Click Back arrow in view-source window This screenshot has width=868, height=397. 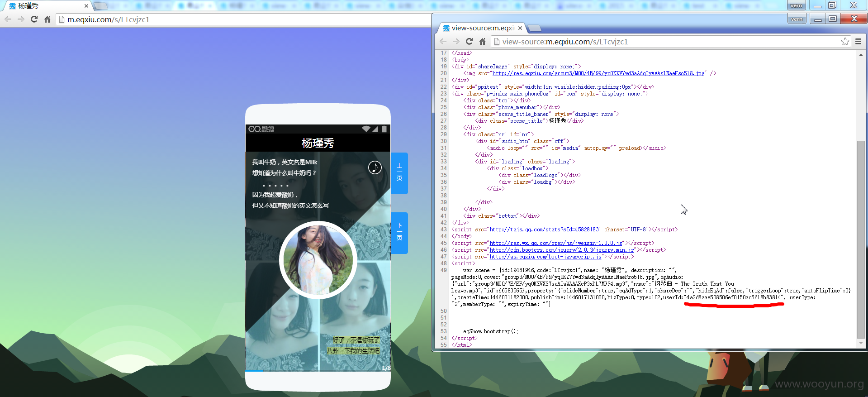(x=443, y=42)
